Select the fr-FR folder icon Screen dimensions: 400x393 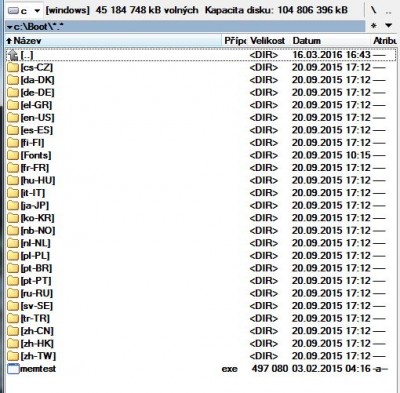coord(13,168)
